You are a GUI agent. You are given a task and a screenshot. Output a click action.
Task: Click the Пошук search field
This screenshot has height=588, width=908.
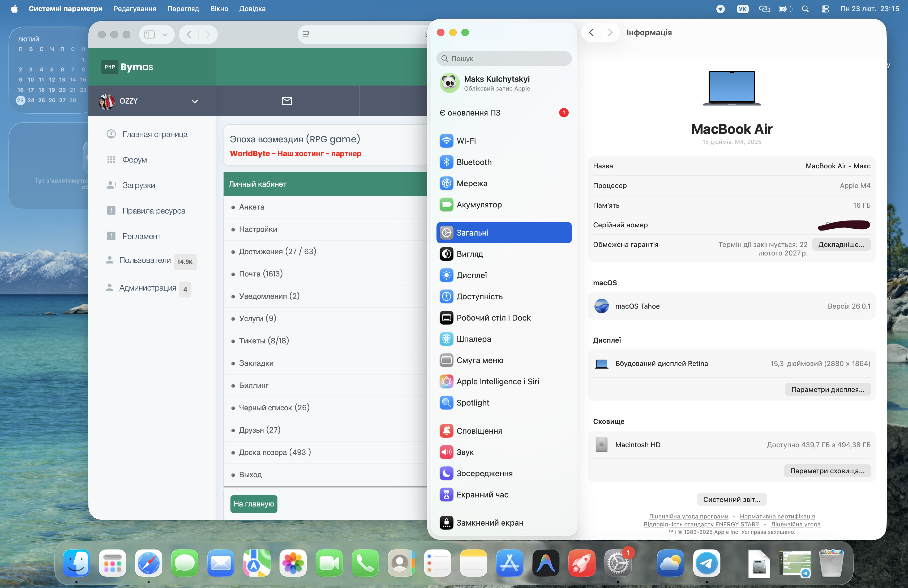pyautogui.click(x=504, y=58)
